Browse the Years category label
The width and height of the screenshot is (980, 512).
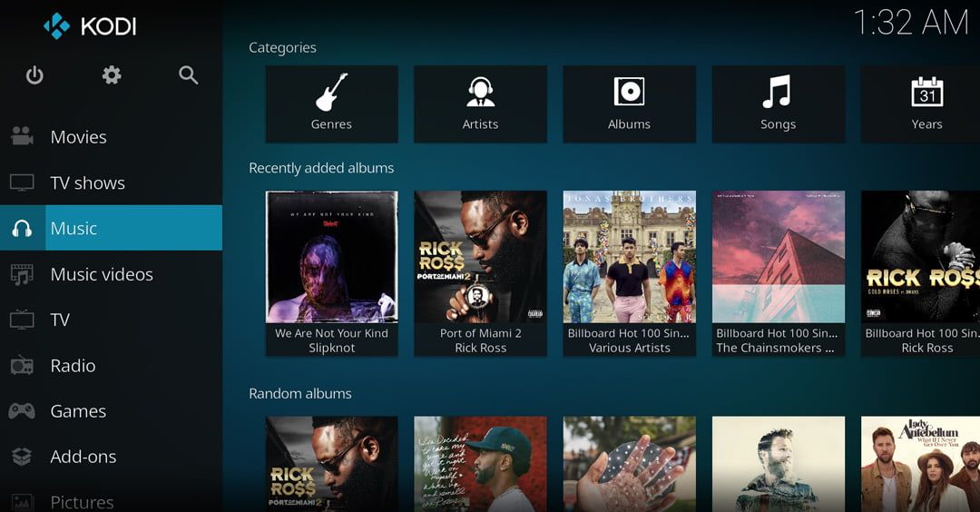click(926, 124)
